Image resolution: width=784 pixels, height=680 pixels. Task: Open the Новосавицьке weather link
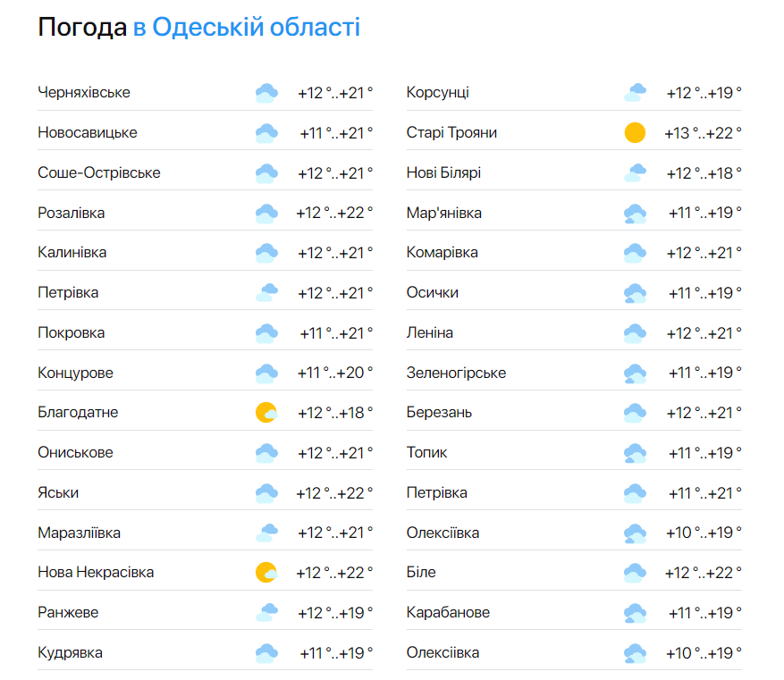(88, 133)
